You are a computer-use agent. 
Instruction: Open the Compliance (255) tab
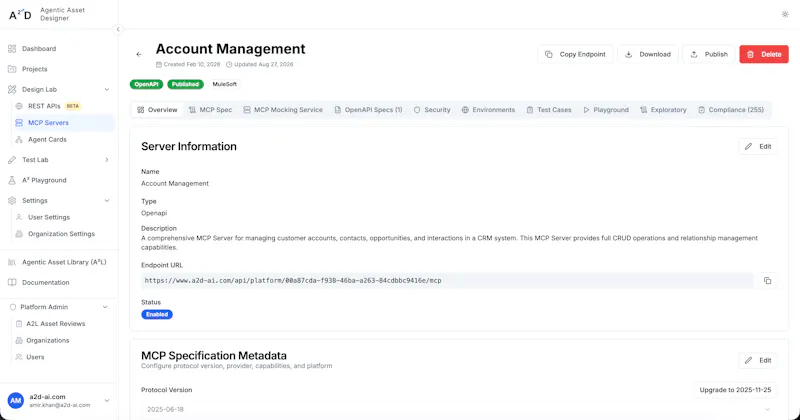click(731, 110)
